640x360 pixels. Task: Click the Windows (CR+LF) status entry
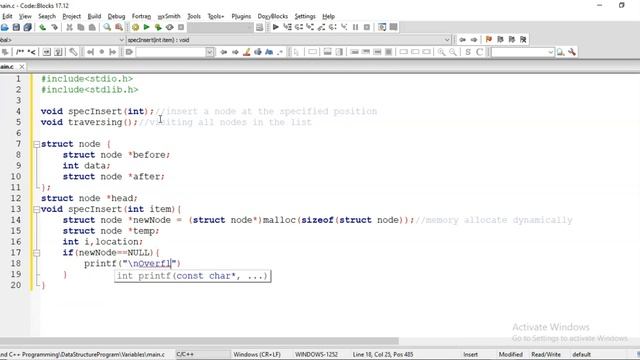(x=257, y=354)
